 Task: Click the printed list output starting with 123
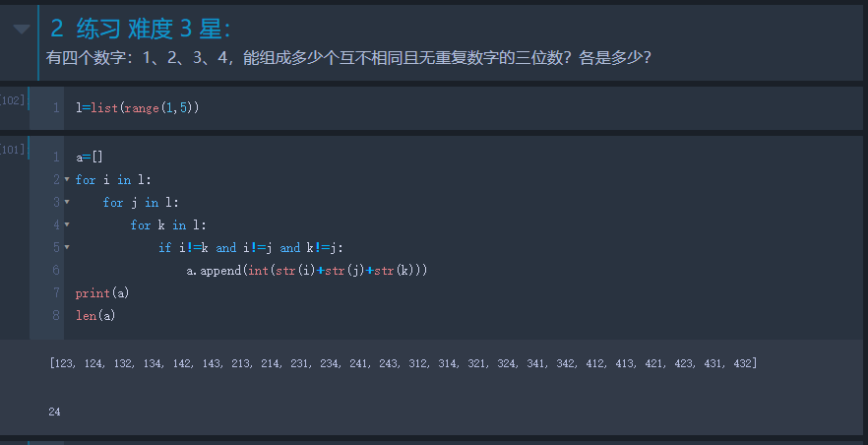click(x=403, y=363)
